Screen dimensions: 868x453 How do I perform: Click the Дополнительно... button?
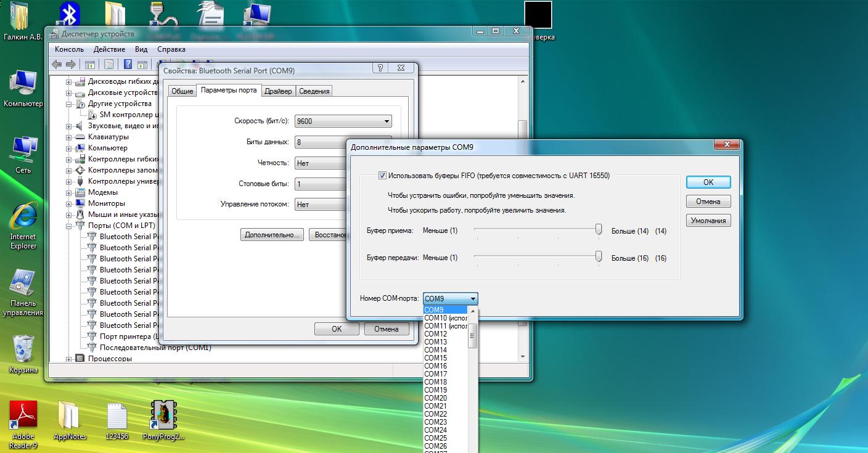[x=272, y=235]
